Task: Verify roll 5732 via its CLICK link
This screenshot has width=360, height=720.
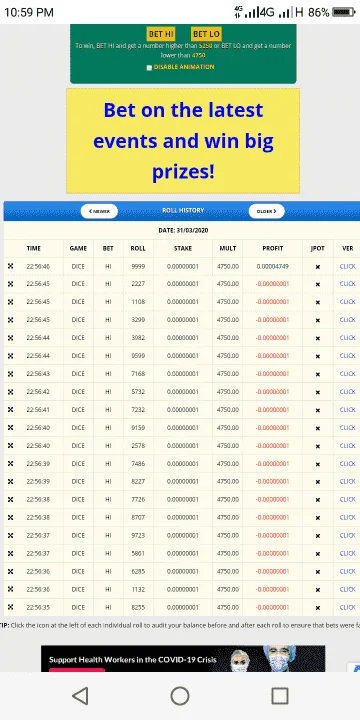Action: point(348,392)
